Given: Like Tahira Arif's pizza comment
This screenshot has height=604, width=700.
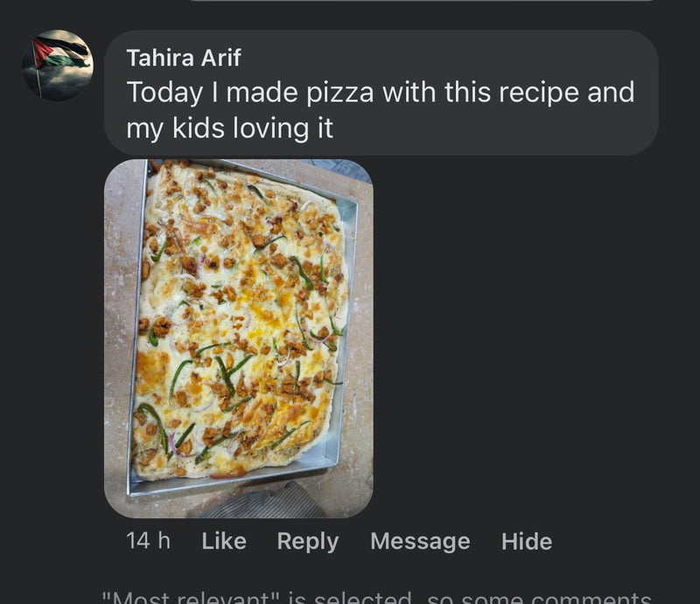Looking at the screenshot, I should click(x=224, y=542).
